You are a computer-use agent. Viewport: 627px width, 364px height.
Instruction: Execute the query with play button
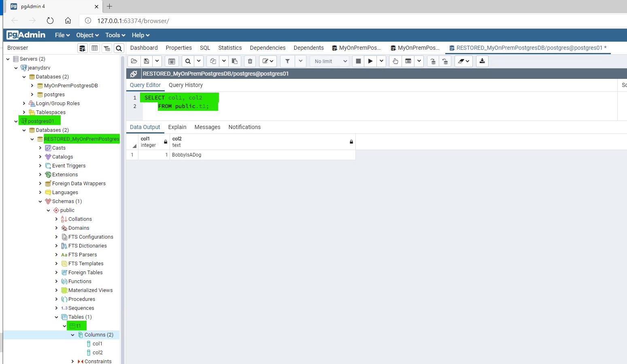click(x=370, y=61)
